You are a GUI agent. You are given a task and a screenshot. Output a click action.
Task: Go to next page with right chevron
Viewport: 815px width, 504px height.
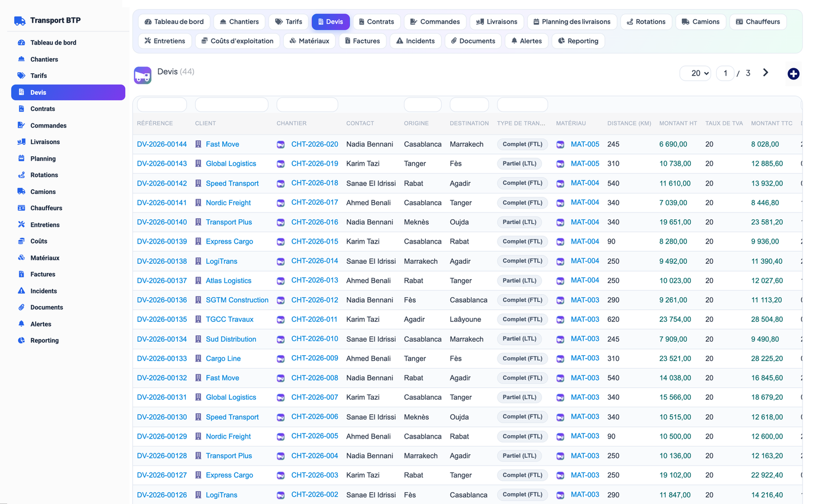pos(765,73)
